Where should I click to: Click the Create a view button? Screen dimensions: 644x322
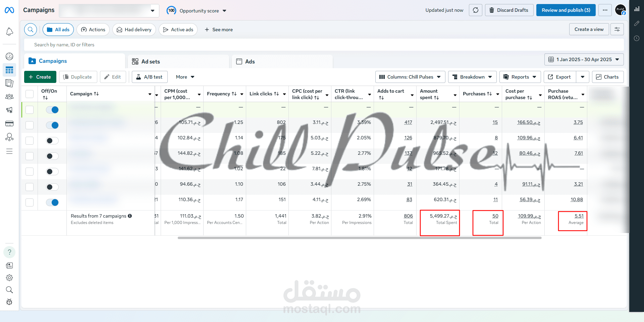(x=589, y=29)
